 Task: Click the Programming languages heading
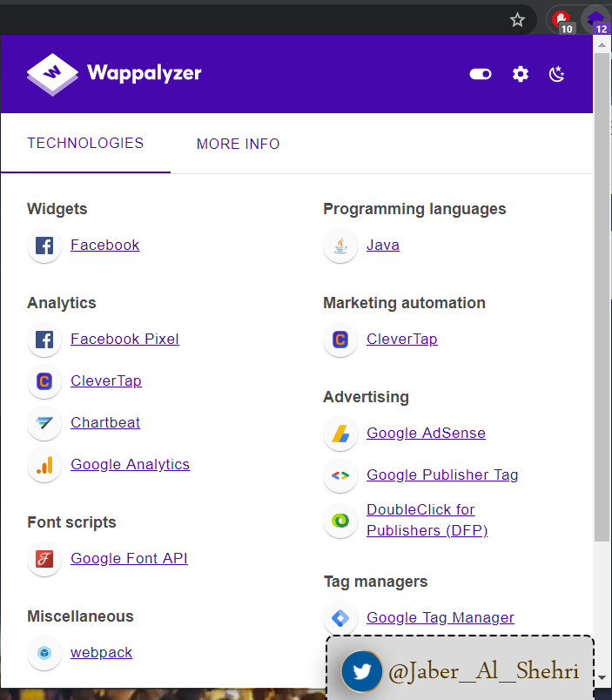pyautogui.click(x=414, y=209)
